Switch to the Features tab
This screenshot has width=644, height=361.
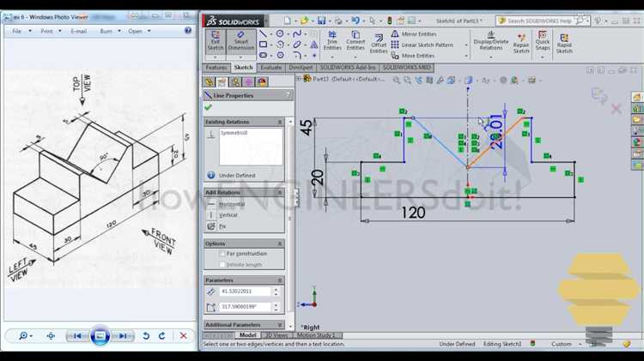[x=216, y=67]
